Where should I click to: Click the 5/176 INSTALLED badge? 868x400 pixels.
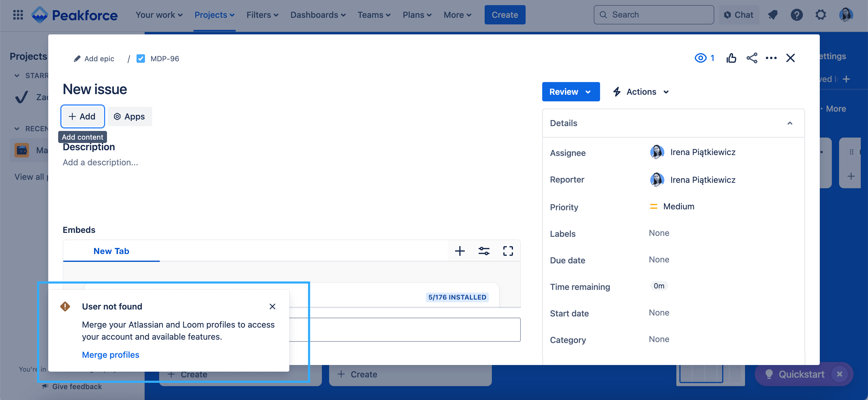457,297
